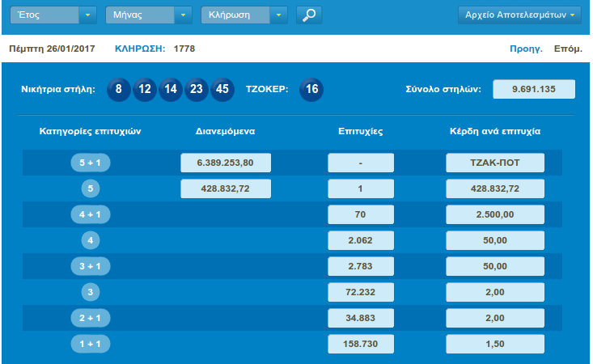Click the total columns field 9.691.135
Image resolution: width=593 pixels, height=364 pixels.
coord(533,89)
